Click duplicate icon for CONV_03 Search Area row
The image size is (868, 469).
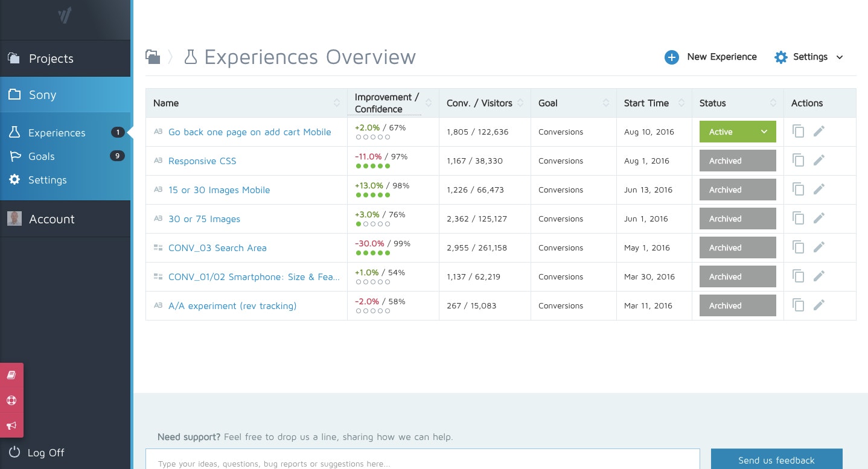pyautogui.click(x=798, y=247)
